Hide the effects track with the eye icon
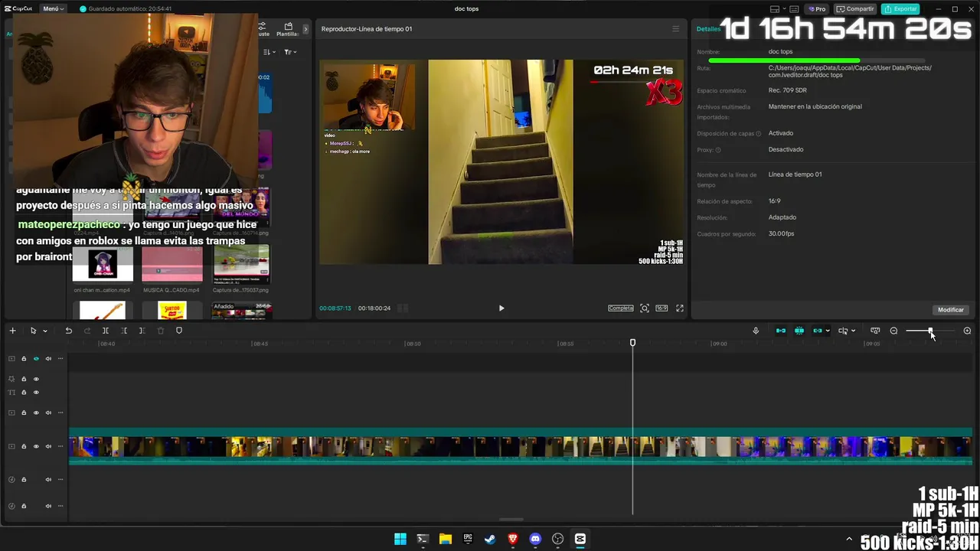 [36, 379]
